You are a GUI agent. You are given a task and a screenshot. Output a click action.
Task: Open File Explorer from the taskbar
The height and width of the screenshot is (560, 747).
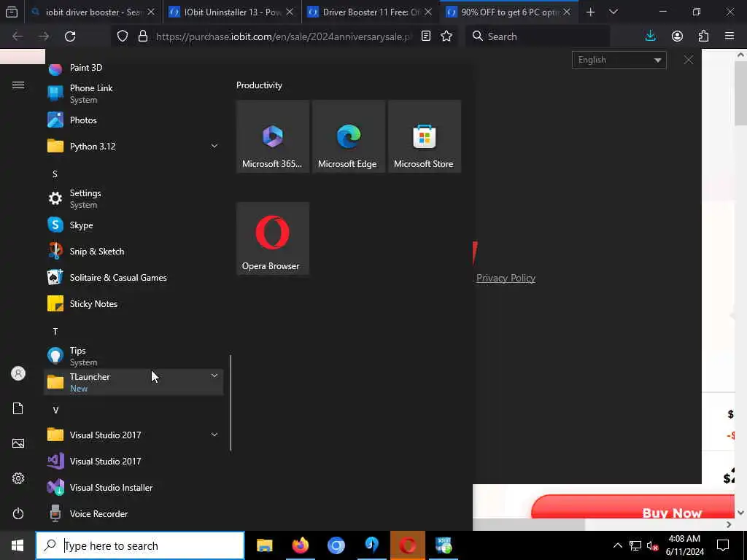click(x=264, y=545)
